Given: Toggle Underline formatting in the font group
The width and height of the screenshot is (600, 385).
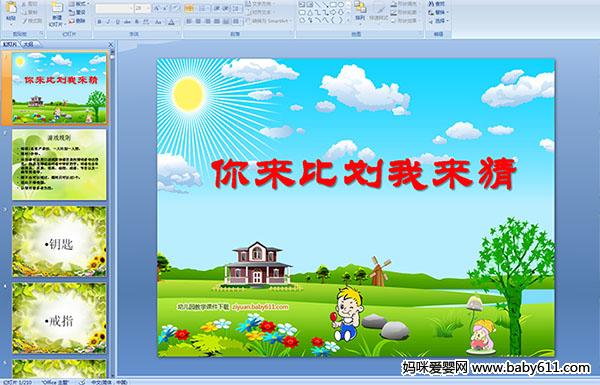Looking at the screenshot, I should tap(117, 22).
